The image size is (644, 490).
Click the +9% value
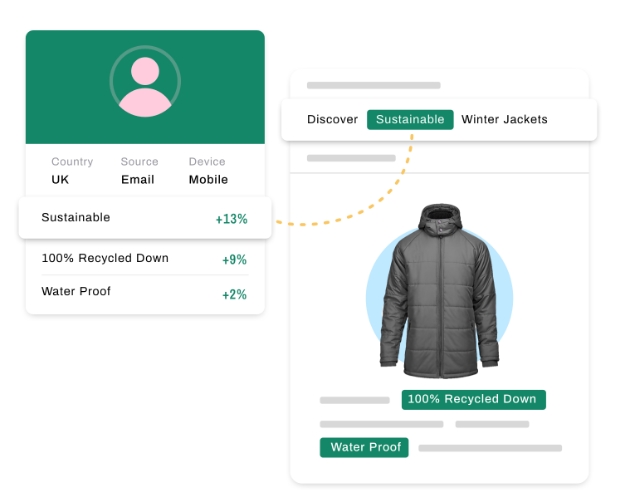pyautogui.click(x=235, y=260)
